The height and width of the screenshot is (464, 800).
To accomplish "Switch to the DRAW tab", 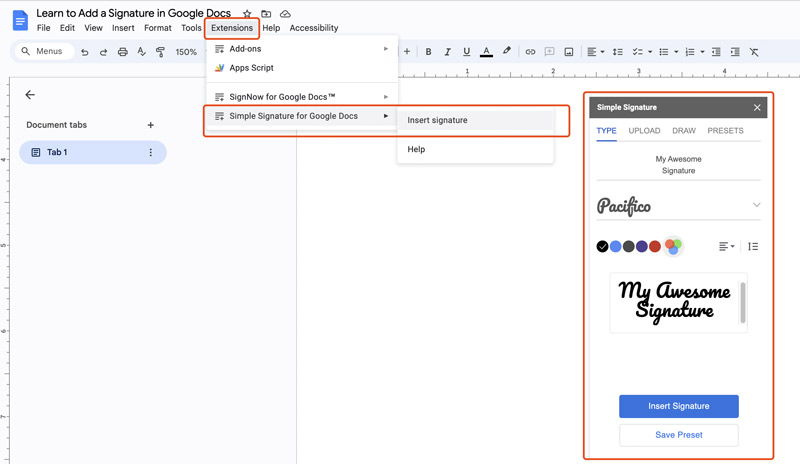I will coord(684,131).
